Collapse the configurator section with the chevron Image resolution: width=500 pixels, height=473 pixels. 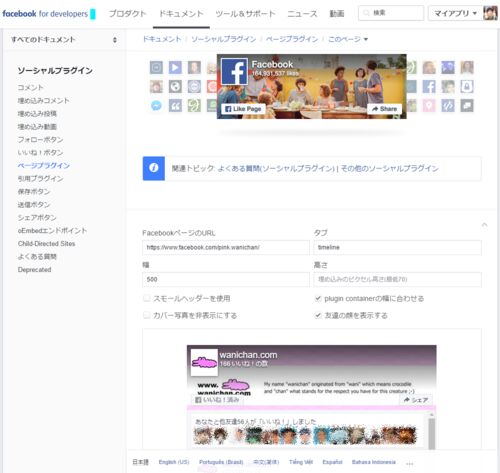click(x=484, y=225)
